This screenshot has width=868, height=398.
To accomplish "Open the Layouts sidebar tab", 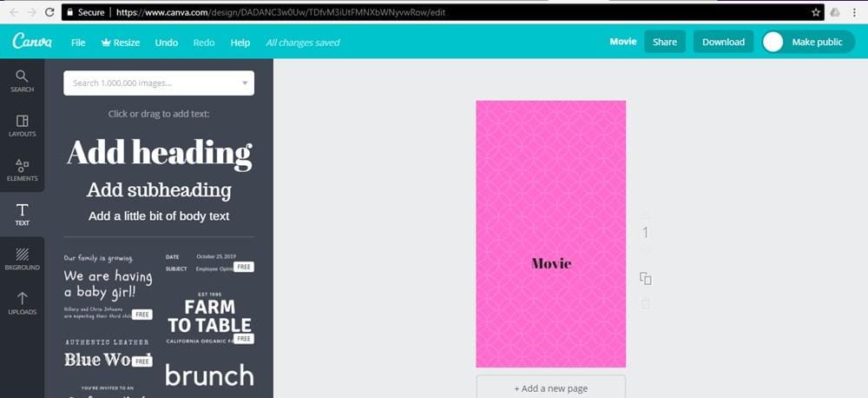I will pyautogui.click(x=23, y=125).
